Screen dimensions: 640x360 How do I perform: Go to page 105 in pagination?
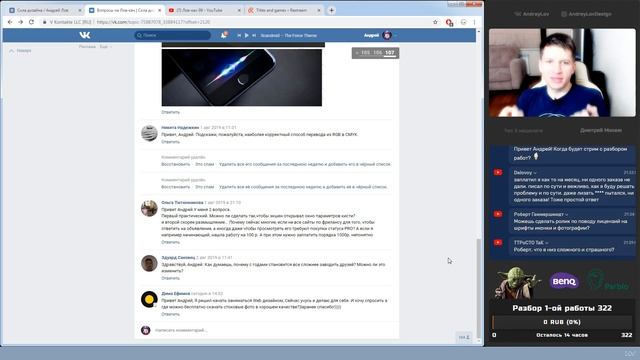point(365,53)
